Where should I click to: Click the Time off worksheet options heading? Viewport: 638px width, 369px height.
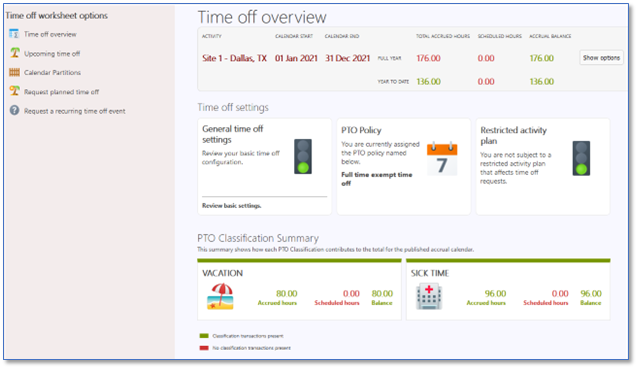pos(57,15)
